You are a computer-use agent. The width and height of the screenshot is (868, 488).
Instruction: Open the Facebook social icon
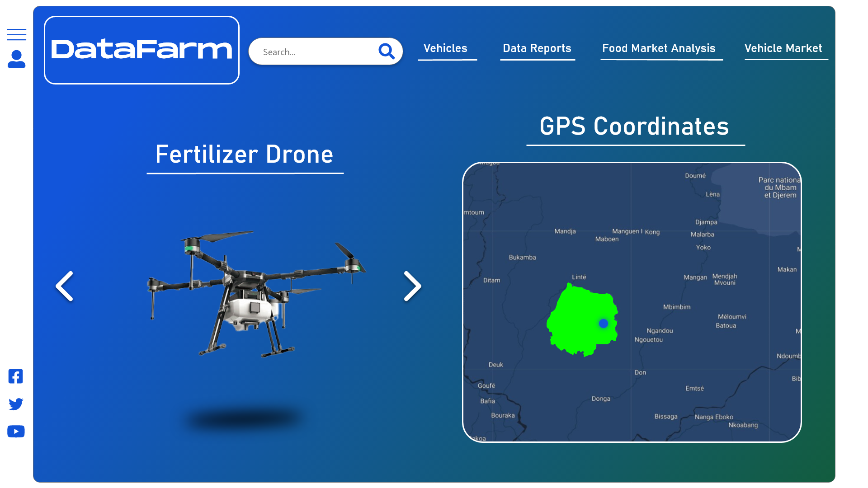tap(16, 376)
